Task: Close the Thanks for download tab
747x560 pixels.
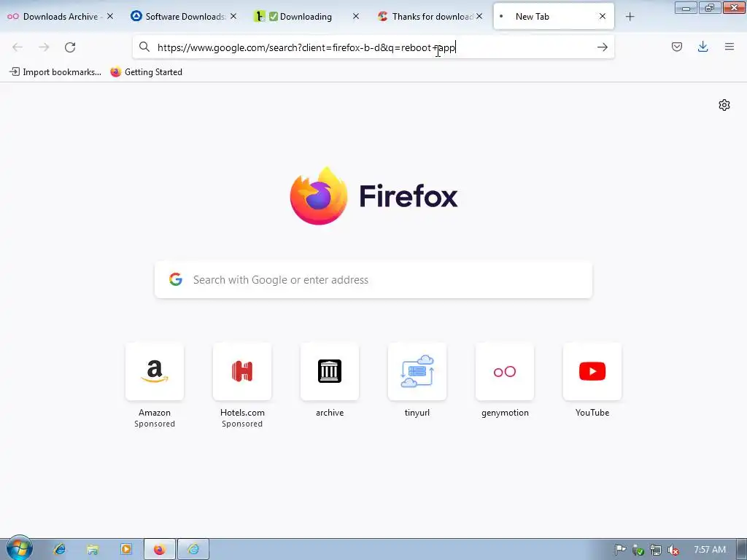Action: coord(479,16)
